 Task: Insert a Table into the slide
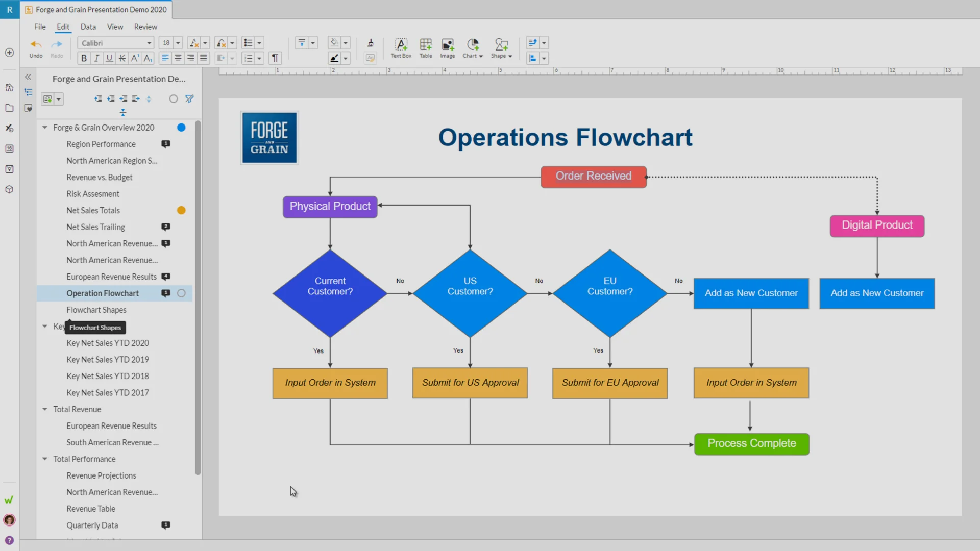coord(426,48)
